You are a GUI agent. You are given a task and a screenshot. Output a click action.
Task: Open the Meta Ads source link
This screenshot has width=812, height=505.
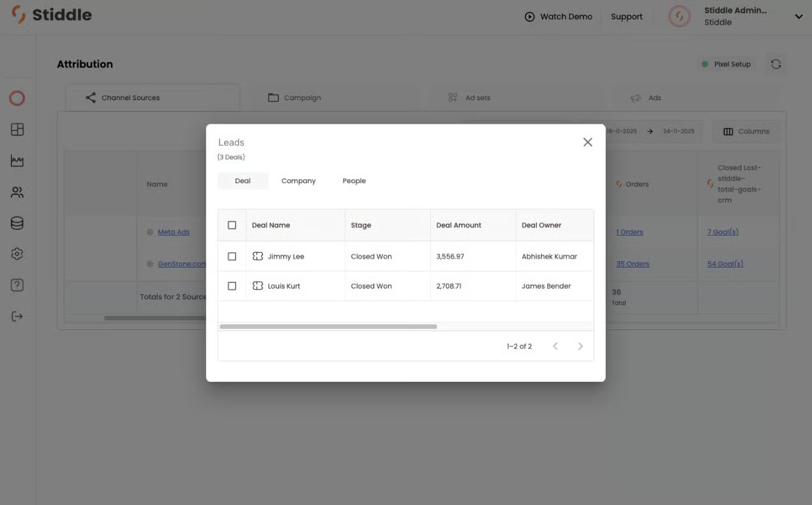click(174, 232)
